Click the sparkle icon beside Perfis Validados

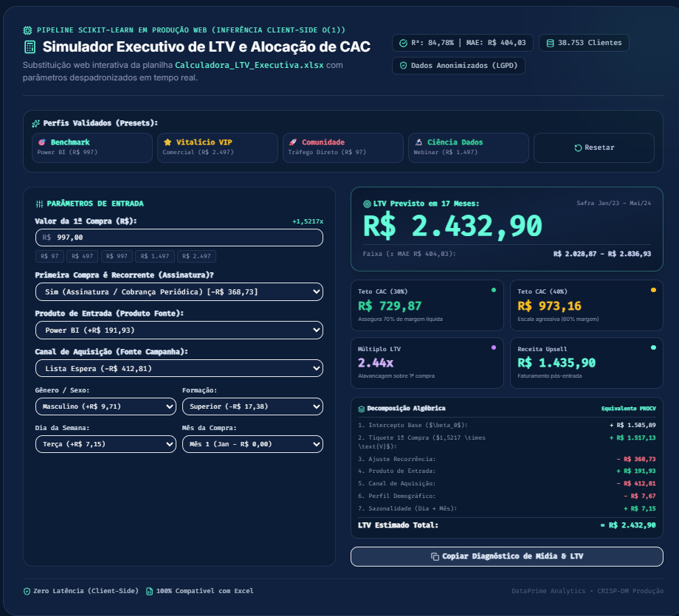click(x=36, y=124)
